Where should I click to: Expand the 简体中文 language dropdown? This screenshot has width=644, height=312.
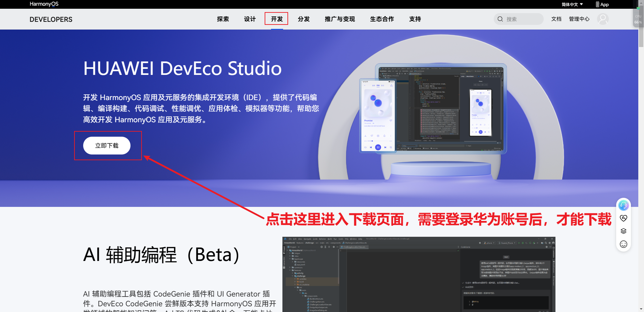pyautogui.click(x=572, y=4)
